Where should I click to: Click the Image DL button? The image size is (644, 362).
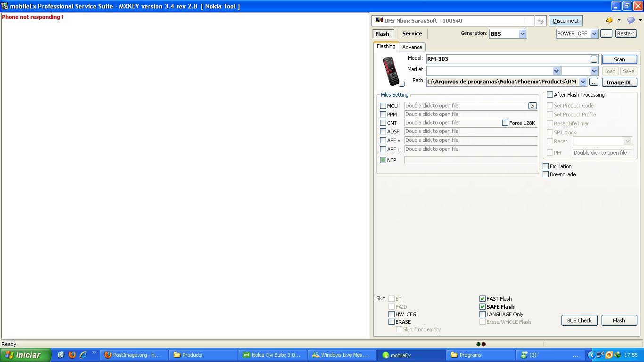(619, 82)
